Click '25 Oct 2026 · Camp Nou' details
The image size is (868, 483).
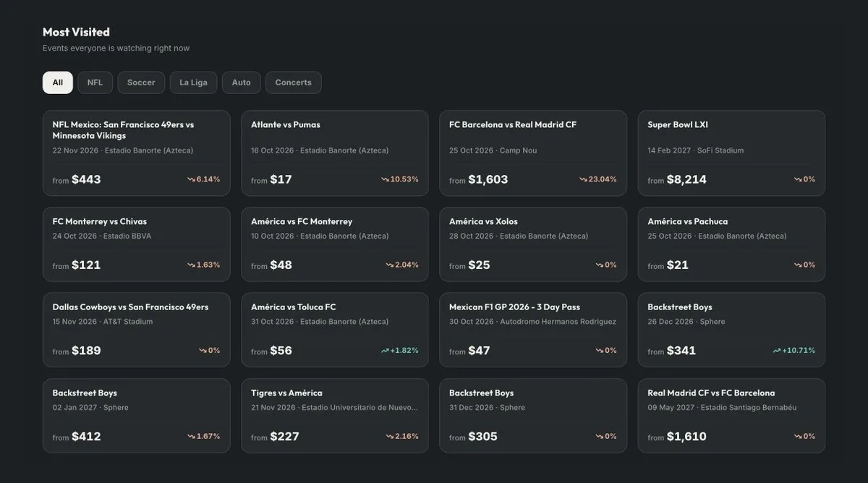pyautogui.click(x=493, y=150)
